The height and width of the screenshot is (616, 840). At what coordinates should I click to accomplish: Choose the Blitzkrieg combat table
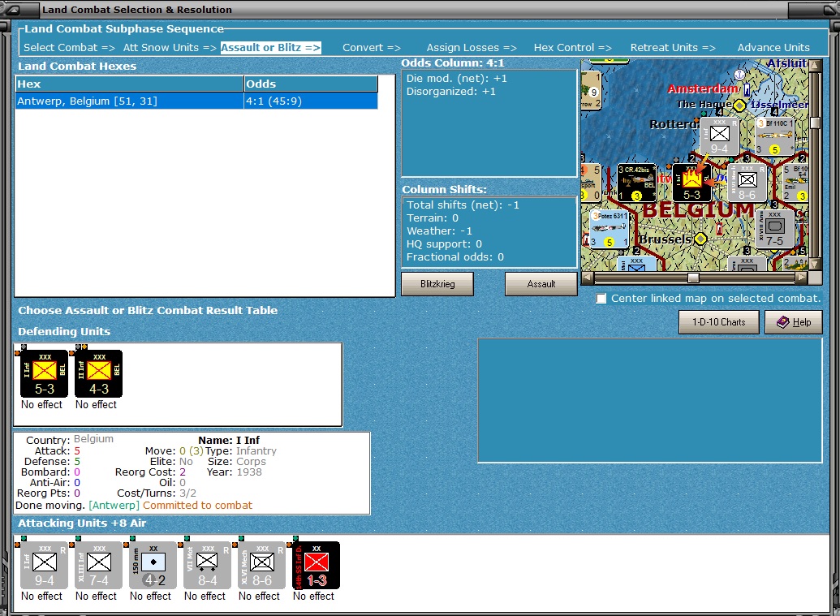tap(437, 284)
